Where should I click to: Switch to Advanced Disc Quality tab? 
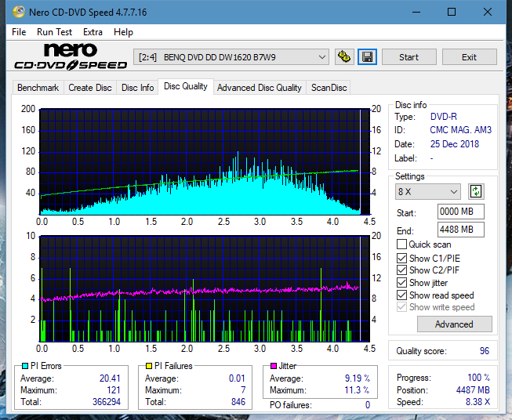pos(260,88)
